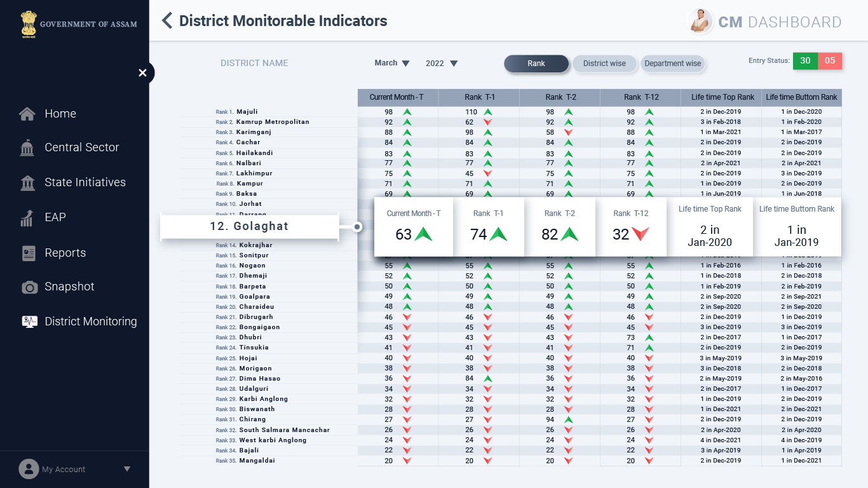The width and height of the screenshot is (868, 488).
Task: Close the sidebar with the X button
Action: [142, 73]
